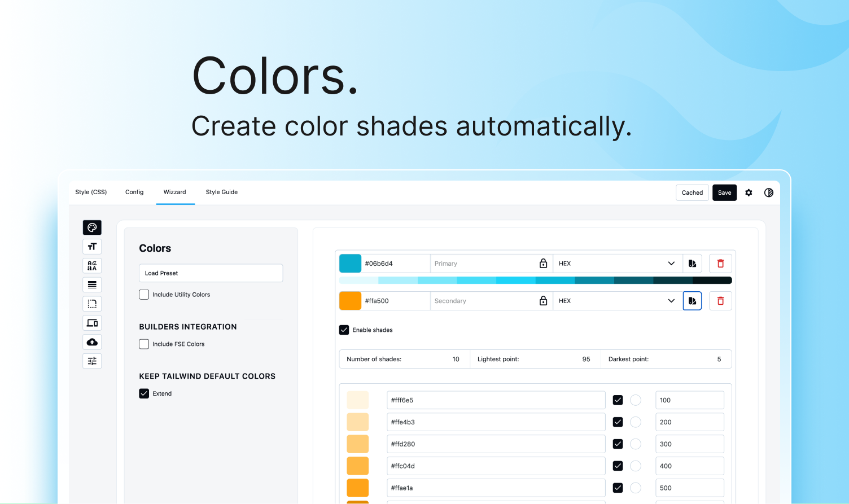Uncheck Enable shades
Screen dimensions: 849x504
pyautogui.click(x=344, y=330)
